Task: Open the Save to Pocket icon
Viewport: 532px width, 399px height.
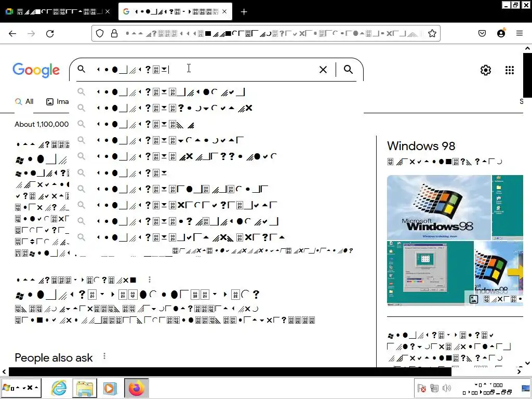Action: [x=482, y=33]
